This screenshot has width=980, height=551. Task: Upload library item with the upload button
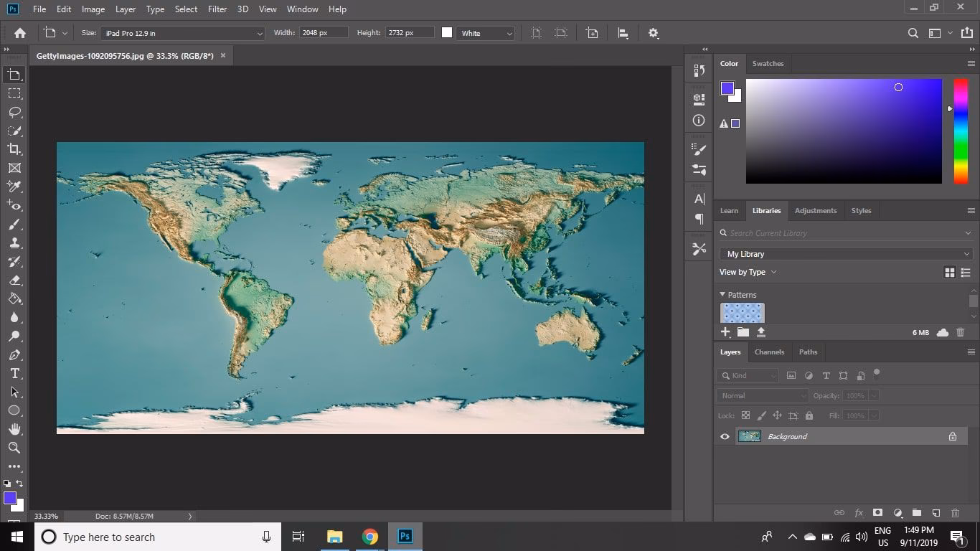point(760,331)
